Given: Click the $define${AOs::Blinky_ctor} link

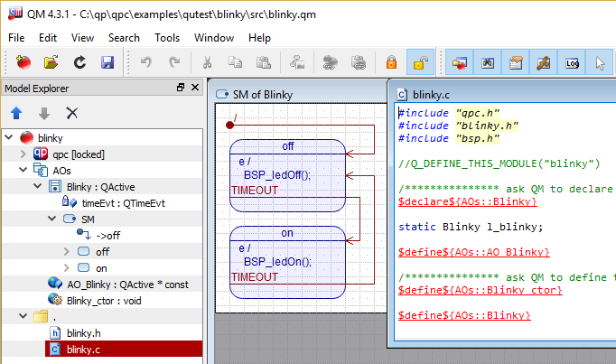Looking at the screenshot, I should (480, 289).
